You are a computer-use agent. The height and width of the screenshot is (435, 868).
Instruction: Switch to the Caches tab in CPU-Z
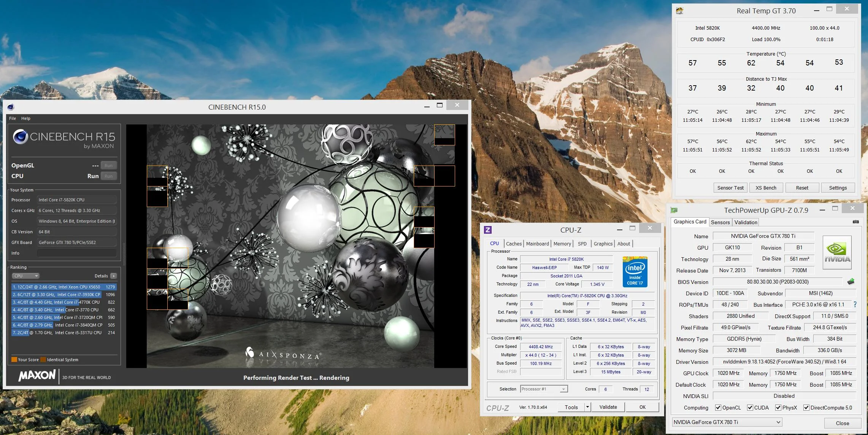(514, 244)
